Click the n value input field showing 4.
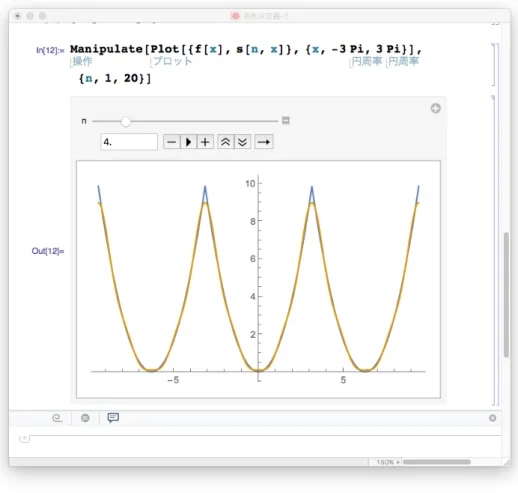This screenshot has width=518, height=493. (129, 142)
